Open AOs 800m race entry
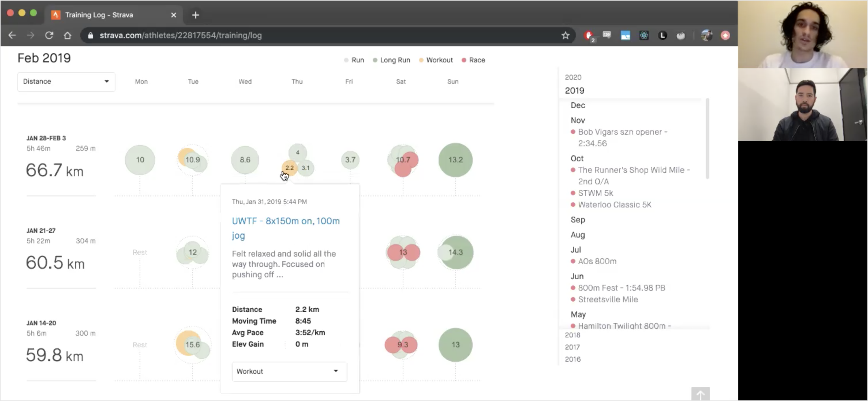The width and height of the screenshot is (868, 401). (x=597, y=261)
